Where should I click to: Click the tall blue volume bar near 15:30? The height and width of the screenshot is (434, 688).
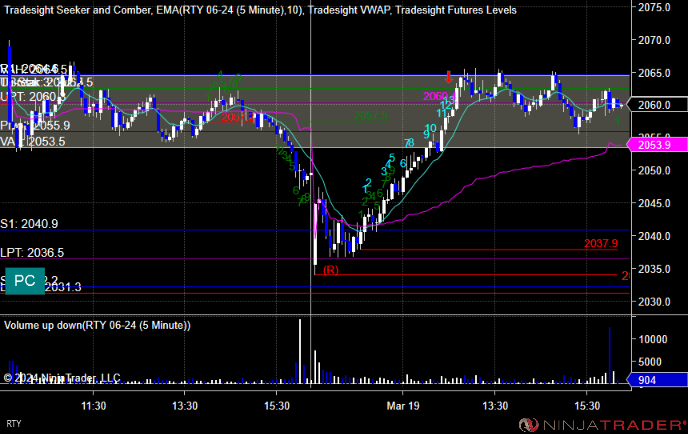coord(609,355)
